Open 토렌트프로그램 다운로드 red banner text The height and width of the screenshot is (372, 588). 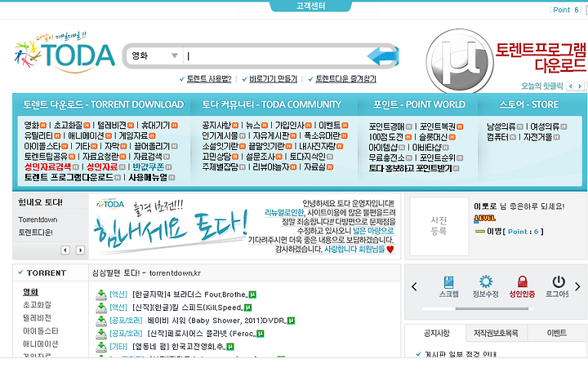coord(541,57)
